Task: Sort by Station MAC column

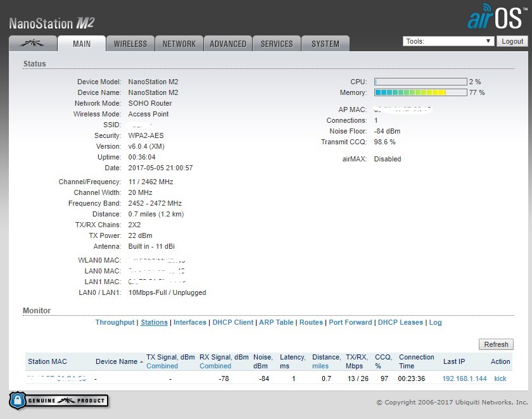Action: tap(47, 361)
